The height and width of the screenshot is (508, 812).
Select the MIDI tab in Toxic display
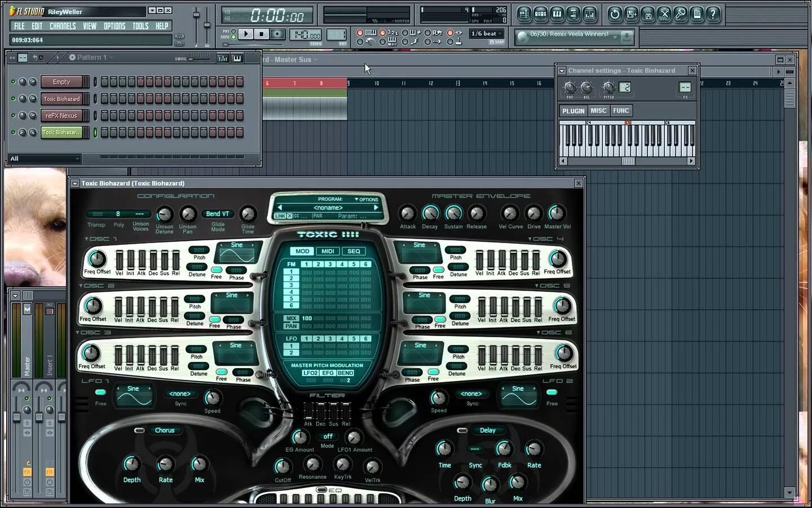pos(328,251)
